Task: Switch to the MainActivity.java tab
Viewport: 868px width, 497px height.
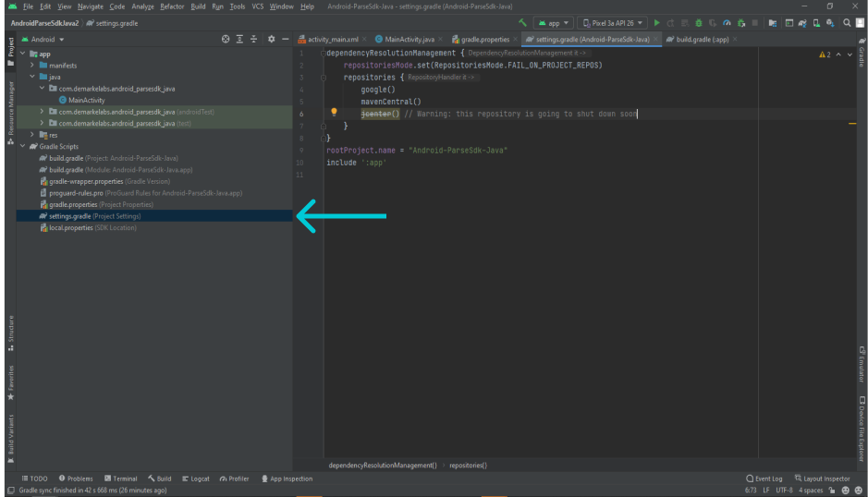Action: [x=410, y=40]
